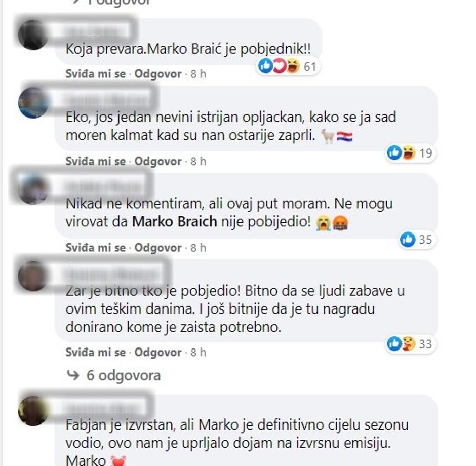Click the laughing emoji on the 61 reactions
This screenshot has height=466, width=476.
pos(293,66)
